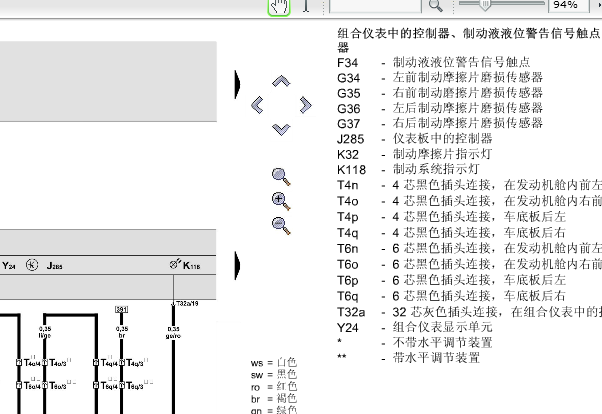602x414 pixels.
Task: Select the J285 legend entry
Action: [415, 139]
